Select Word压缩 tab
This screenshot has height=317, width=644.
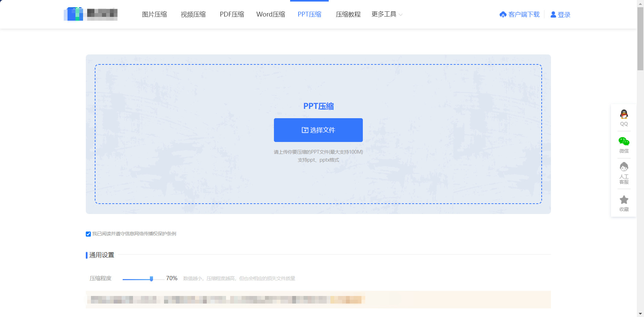(x=270, y=14)
